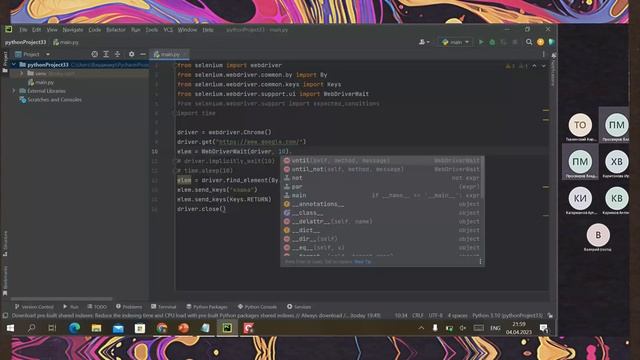This screenshot has width=640, height=360.
Task: Open the Refactor menu
Action: pos(116,30)
